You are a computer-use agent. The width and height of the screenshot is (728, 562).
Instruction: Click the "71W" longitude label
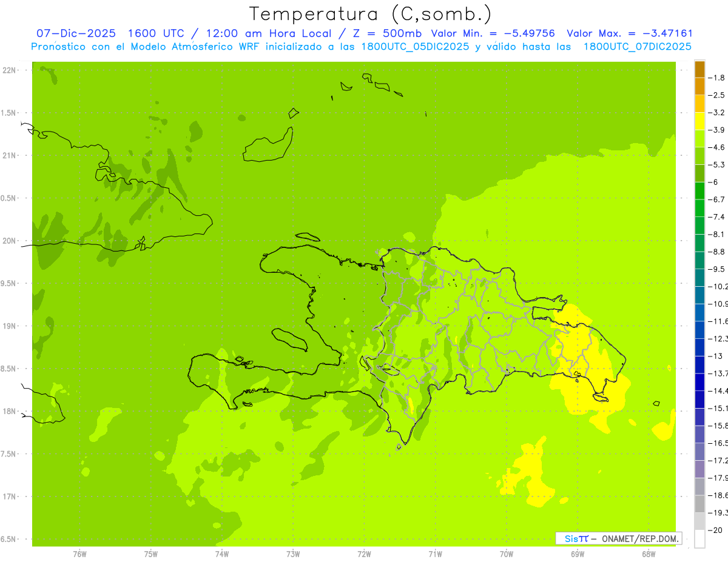(435, 554)
